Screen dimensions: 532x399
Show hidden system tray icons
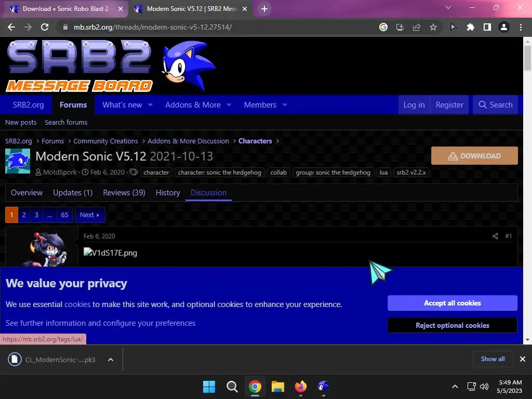455,387
